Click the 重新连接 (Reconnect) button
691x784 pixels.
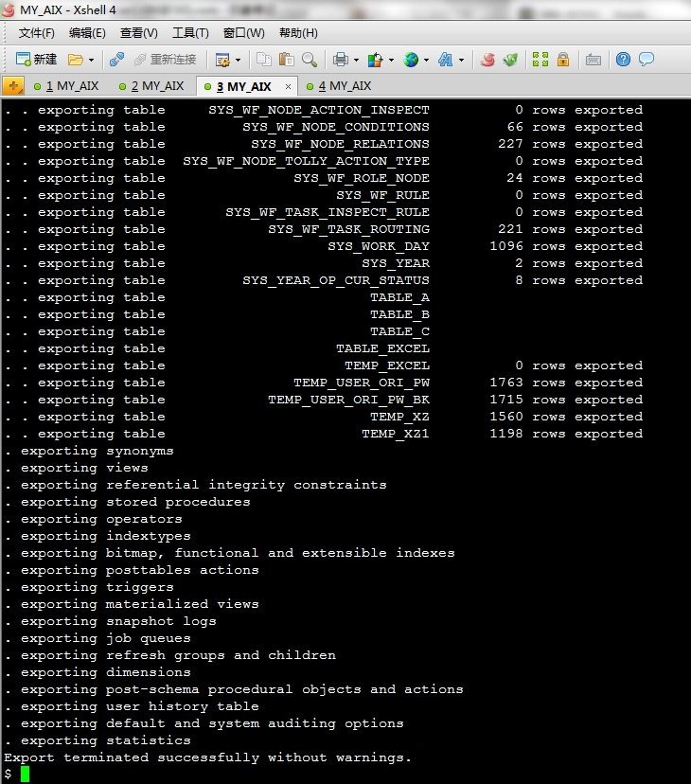pos(165,59)
